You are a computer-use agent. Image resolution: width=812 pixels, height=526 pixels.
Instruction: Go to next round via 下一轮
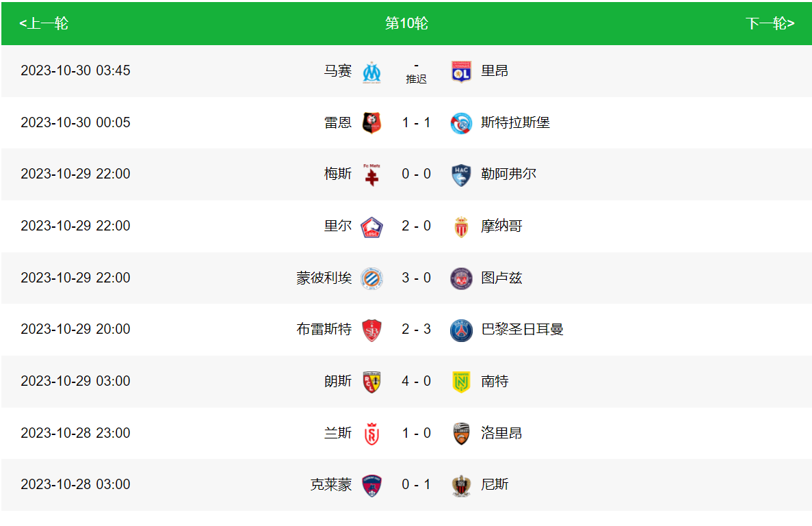click(x=770, y=24)
